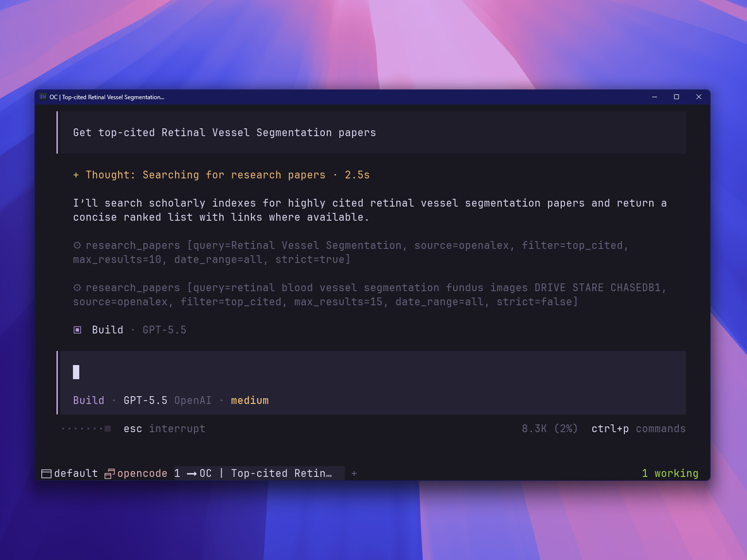Click the opencode session icon
The height and width of the screenshot is (560, 747).
click(109, 473)
